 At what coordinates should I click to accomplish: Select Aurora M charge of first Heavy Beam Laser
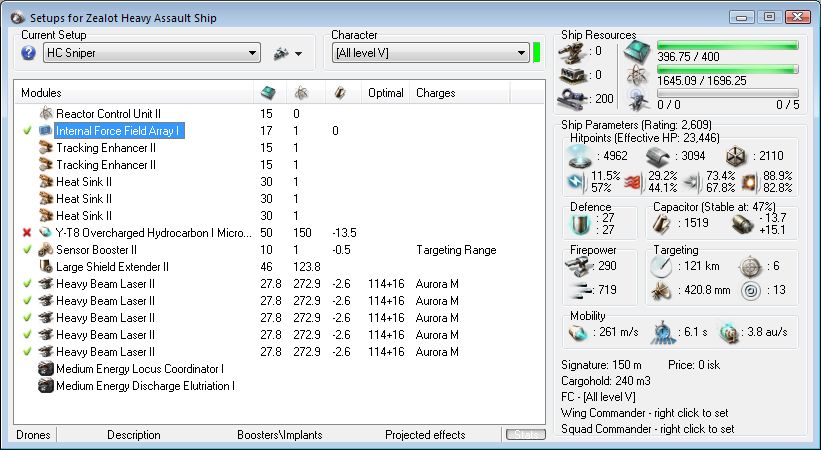pos(437,284)
